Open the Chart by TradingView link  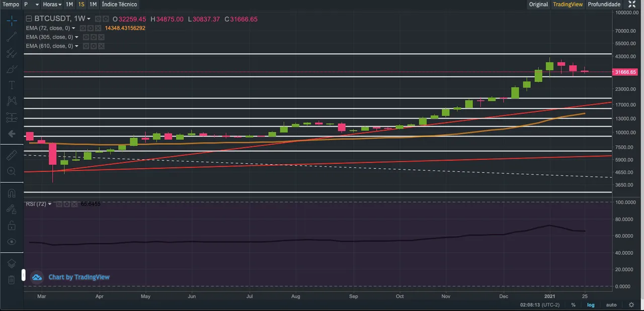79,277
